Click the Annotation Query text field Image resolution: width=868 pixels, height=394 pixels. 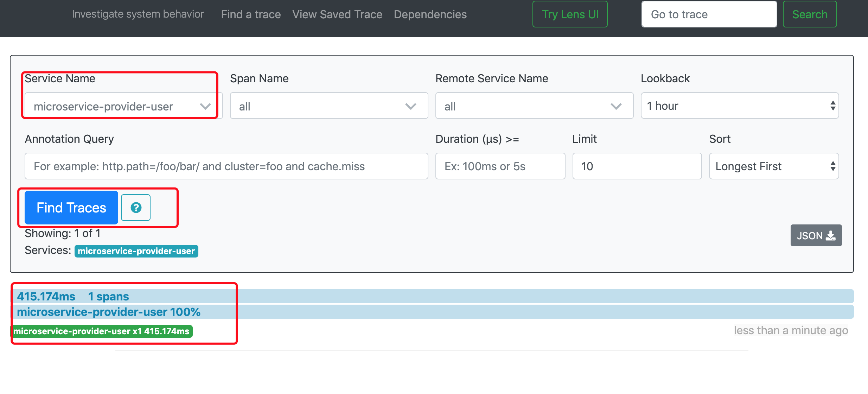tap(226, 166)
